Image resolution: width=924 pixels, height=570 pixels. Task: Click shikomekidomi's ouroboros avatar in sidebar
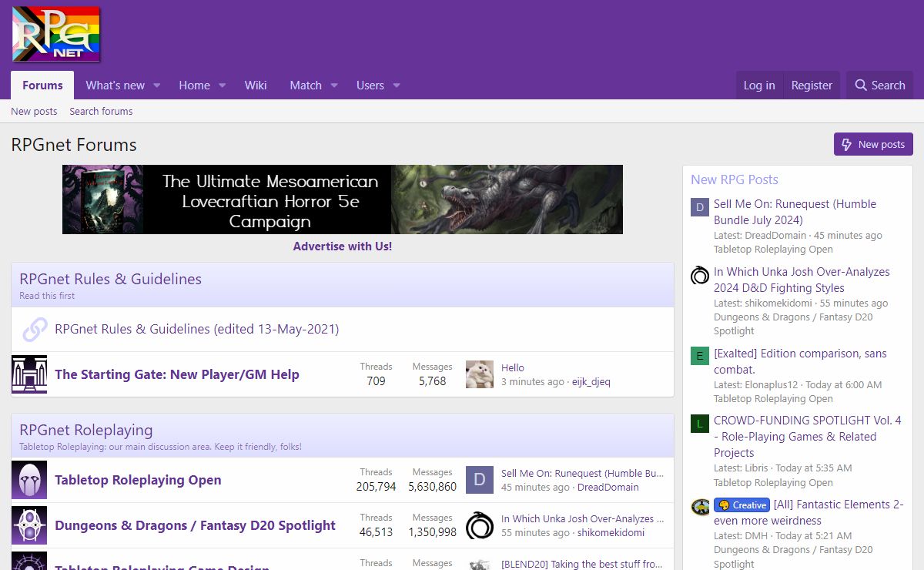(x=700, y=275)
